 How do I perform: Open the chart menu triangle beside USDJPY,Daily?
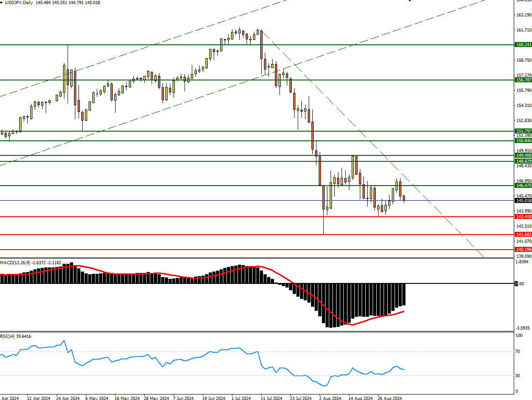pos(2,2)
